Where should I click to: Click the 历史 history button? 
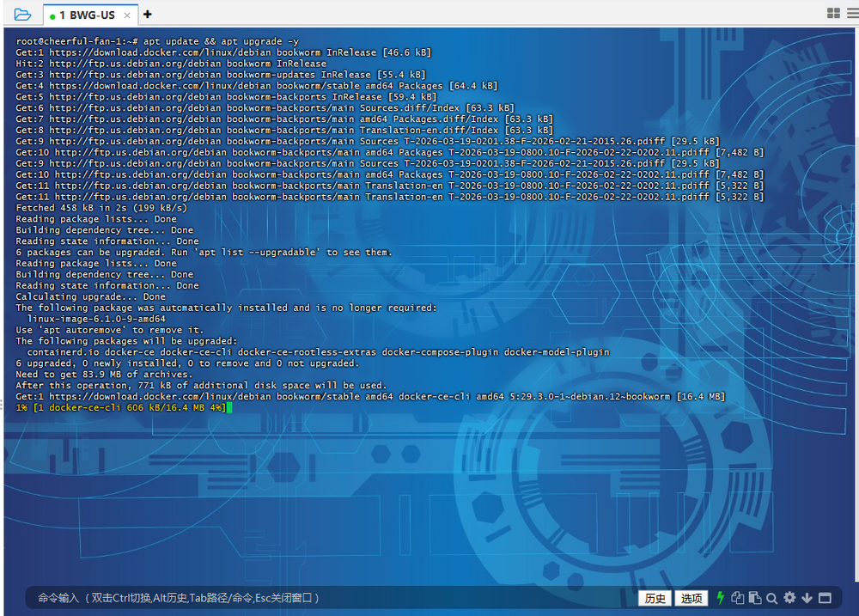point(655,598)
